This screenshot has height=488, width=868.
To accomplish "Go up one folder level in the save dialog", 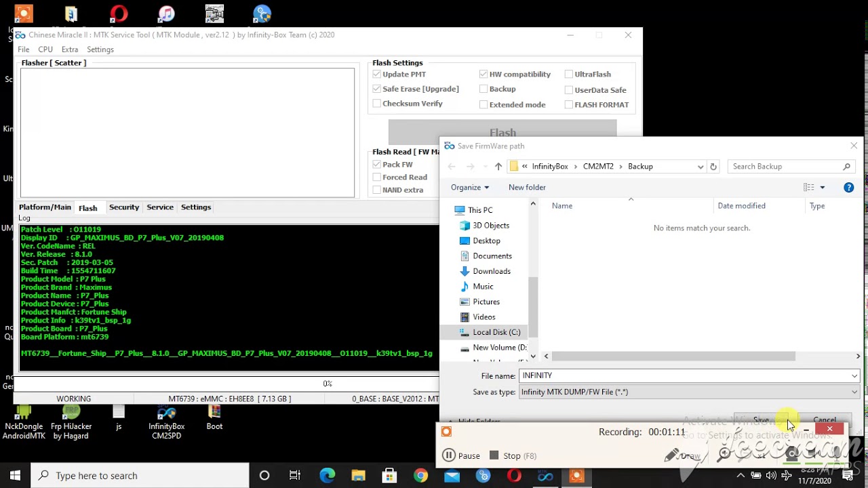I will (x=498, y=166).
